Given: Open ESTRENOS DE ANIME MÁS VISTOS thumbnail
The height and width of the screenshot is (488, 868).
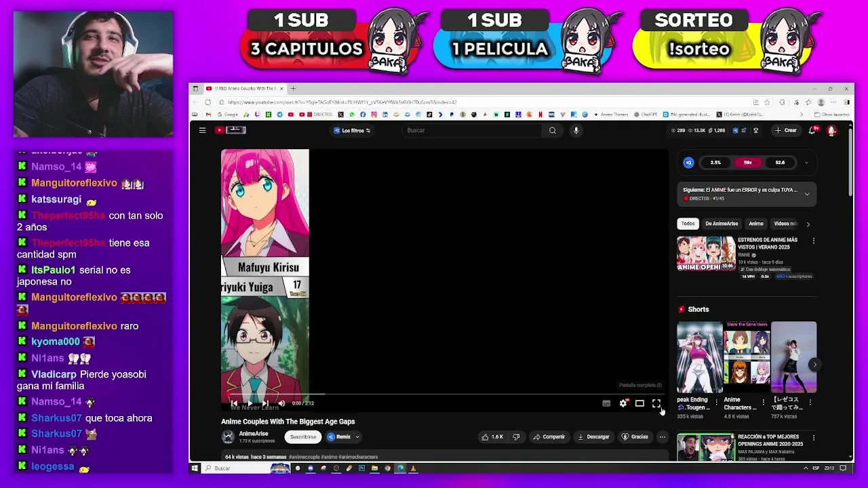Looking at the screenshot, I should 706,253.
